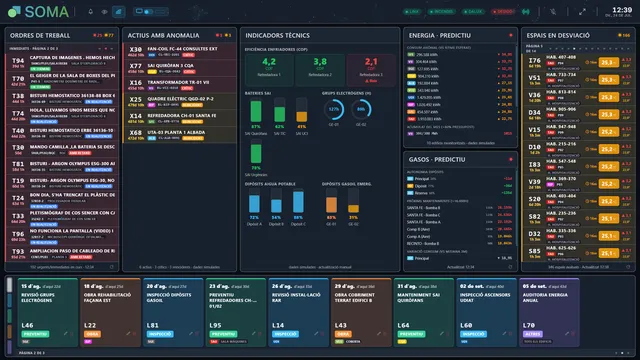640x360 pixels.
Task: Open room D10 row in Espais
Action: tap(578, 149)
